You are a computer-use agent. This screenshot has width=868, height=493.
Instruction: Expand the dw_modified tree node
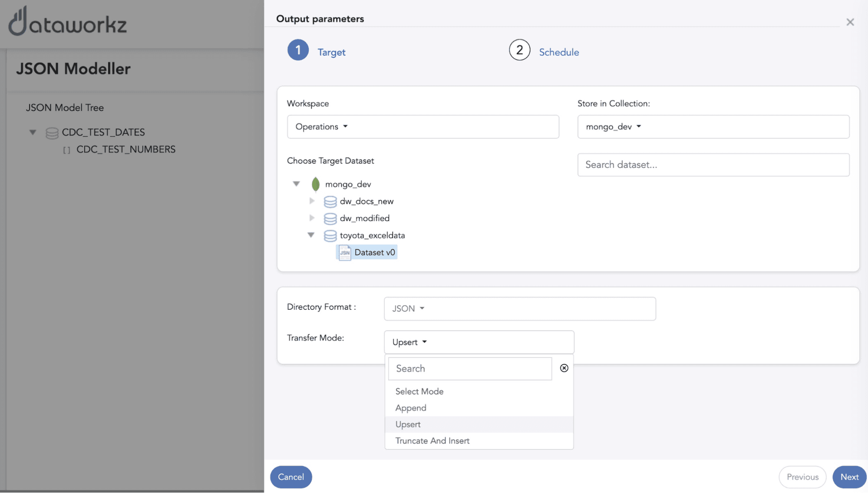[312, 218]
